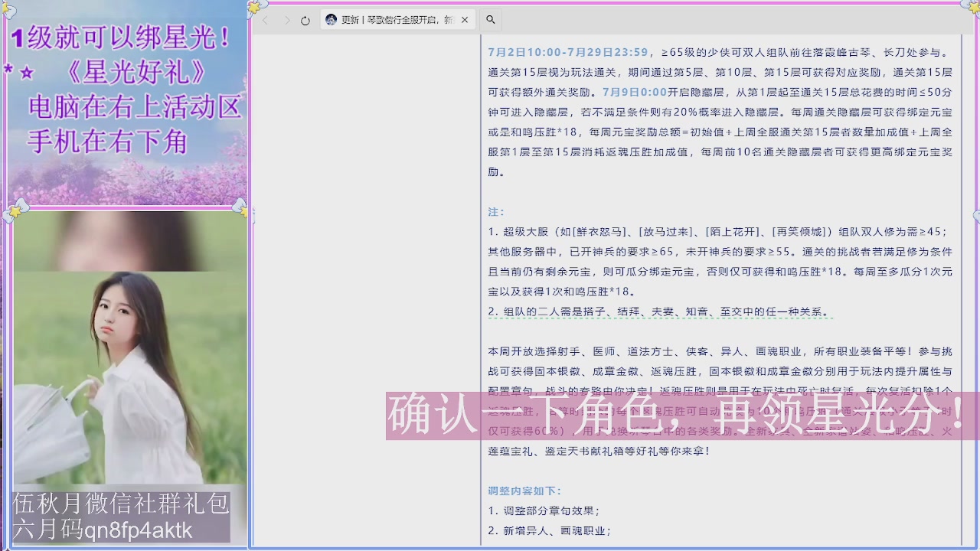Go forward with the browser forward arrow

pyautogui.click(x=287, y=21)
